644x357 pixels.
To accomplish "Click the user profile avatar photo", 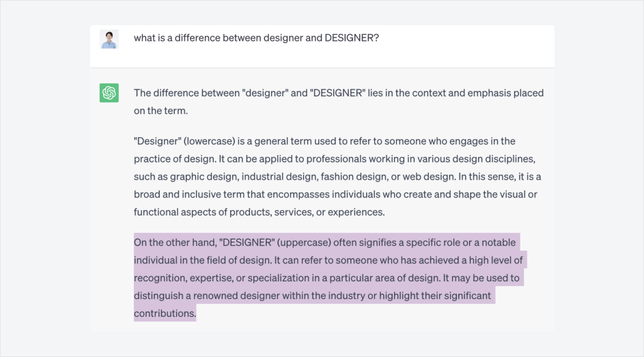I will point(109,39).
